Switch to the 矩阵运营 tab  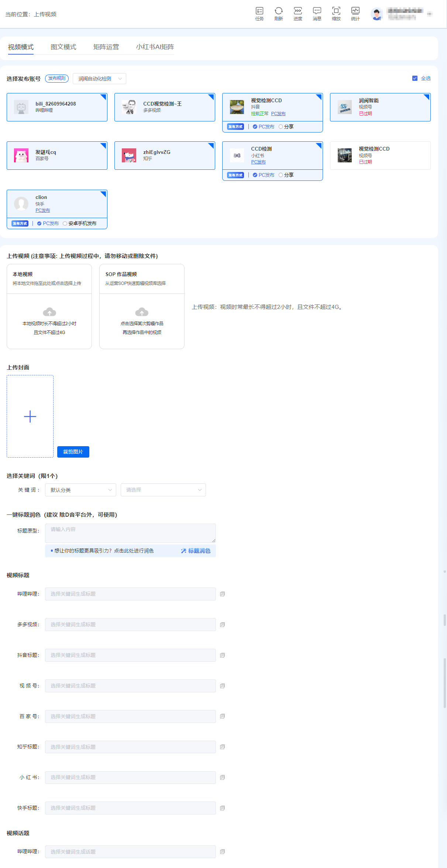coord(106,47)
